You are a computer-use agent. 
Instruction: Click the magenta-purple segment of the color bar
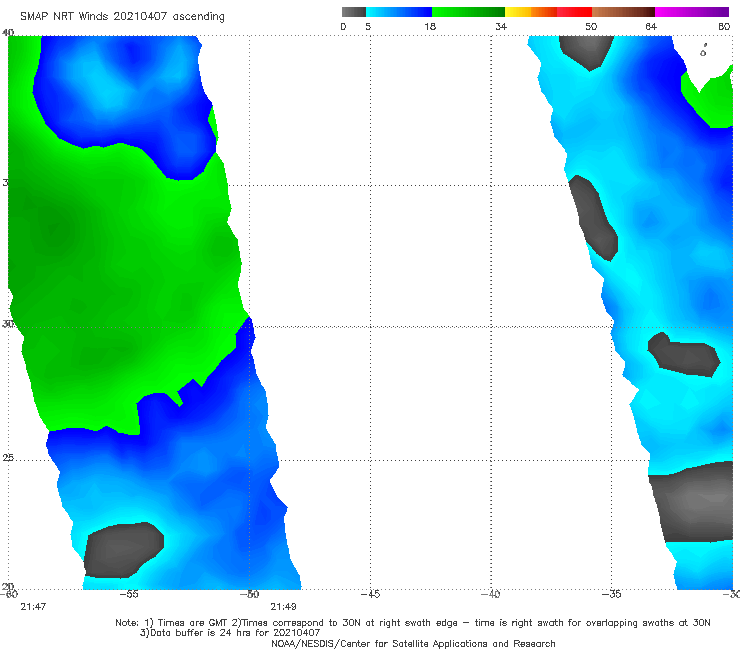pos(692,12)
